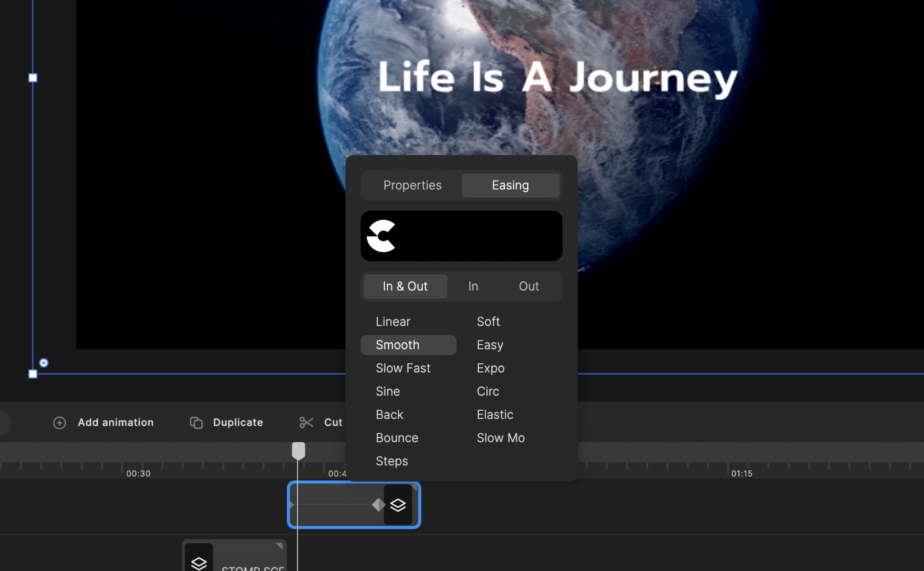Switch to the Properties tab

click(412, 185)
